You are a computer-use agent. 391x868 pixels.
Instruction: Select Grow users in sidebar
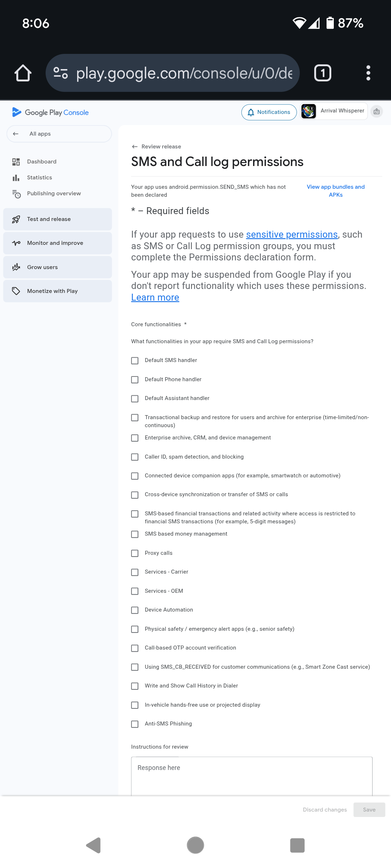(42, 267)
